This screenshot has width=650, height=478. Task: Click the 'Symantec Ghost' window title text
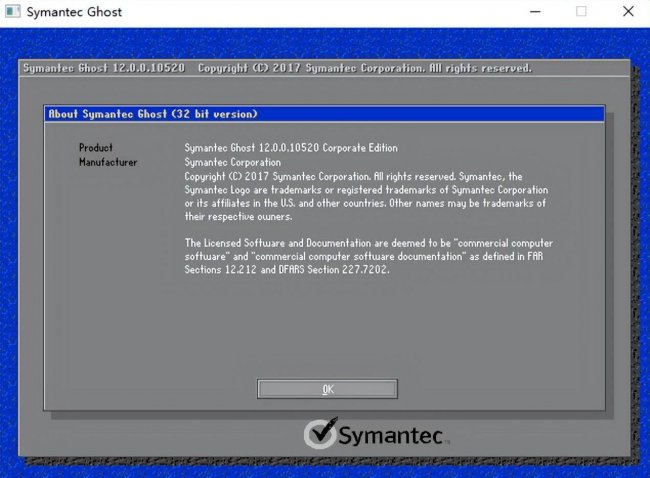[x=74, y=12]
